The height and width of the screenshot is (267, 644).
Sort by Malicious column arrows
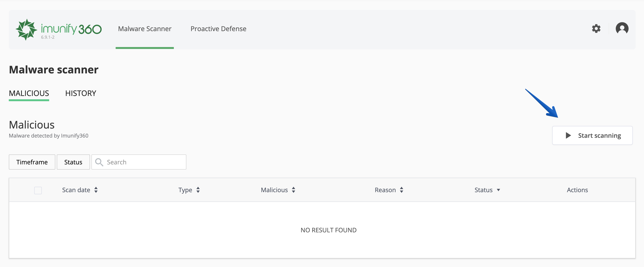pos(294,190)
